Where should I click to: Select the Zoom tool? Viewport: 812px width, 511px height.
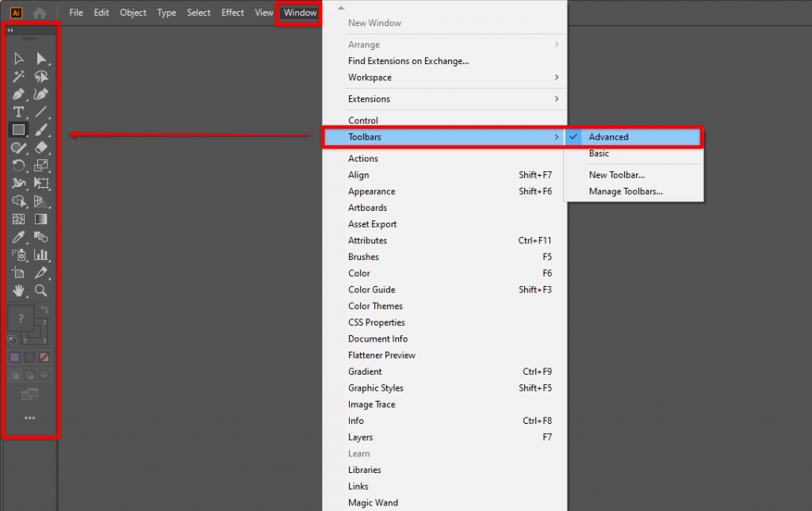[x=41, y=289]
